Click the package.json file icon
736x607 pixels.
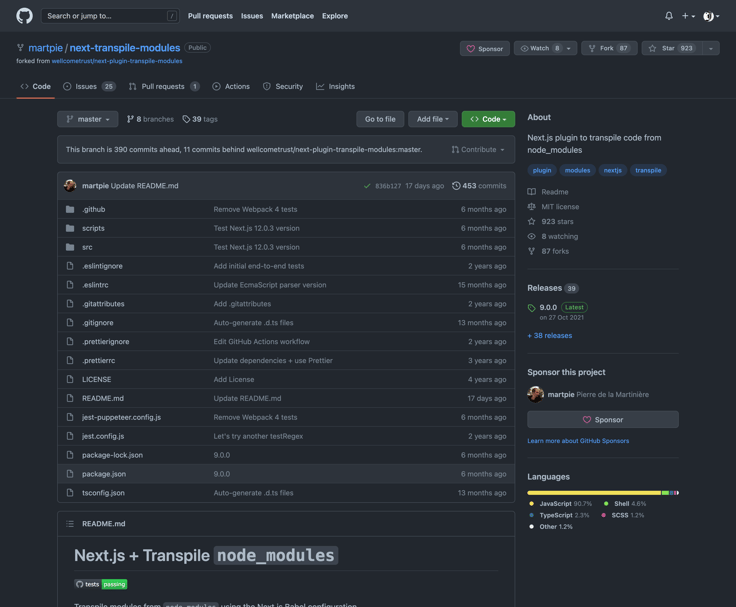pos(70,474)
